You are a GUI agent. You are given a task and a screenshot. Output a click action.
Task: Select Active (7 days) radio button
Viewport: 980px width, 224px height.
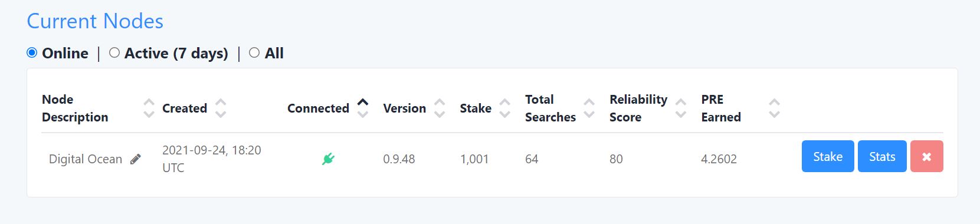pyautogui.click(x=114, y=53)
